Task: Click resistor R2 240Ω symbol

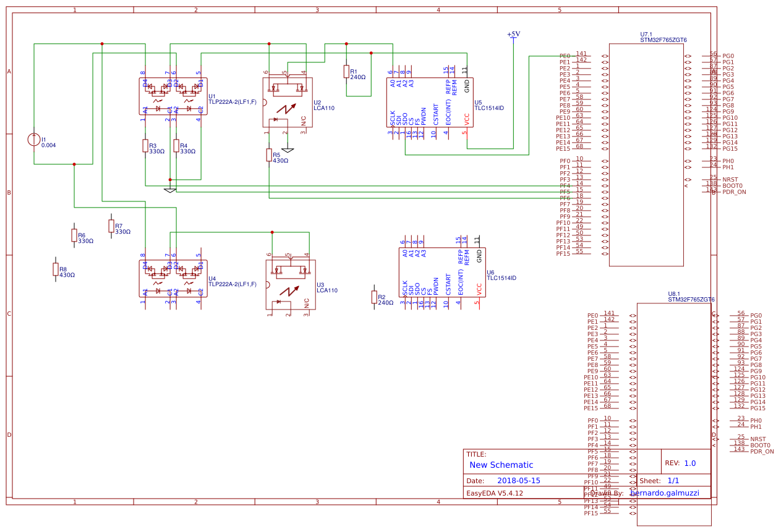Action: (374, 297)
